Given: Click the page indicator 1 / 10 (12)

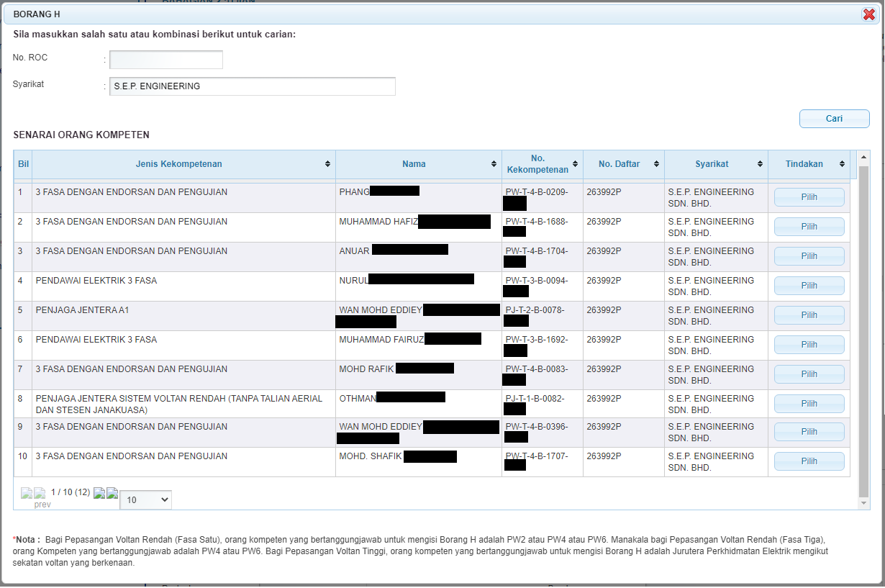Looking at the screenshot, I should pyautogui.click(x=71, y=492).
